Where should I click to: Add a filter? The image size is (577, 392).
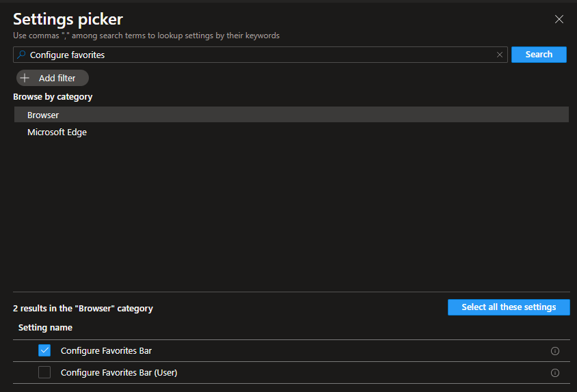[52, 78]
